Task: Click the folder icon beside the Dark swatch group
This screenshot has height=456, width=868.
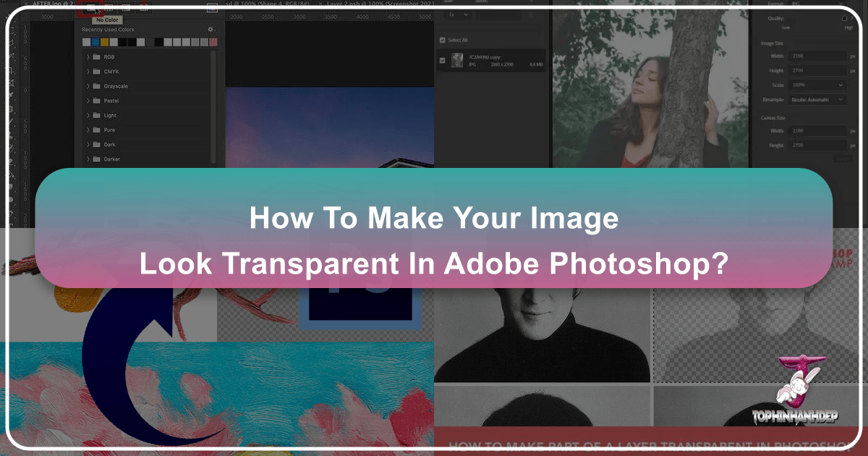Action: [97, 144]
